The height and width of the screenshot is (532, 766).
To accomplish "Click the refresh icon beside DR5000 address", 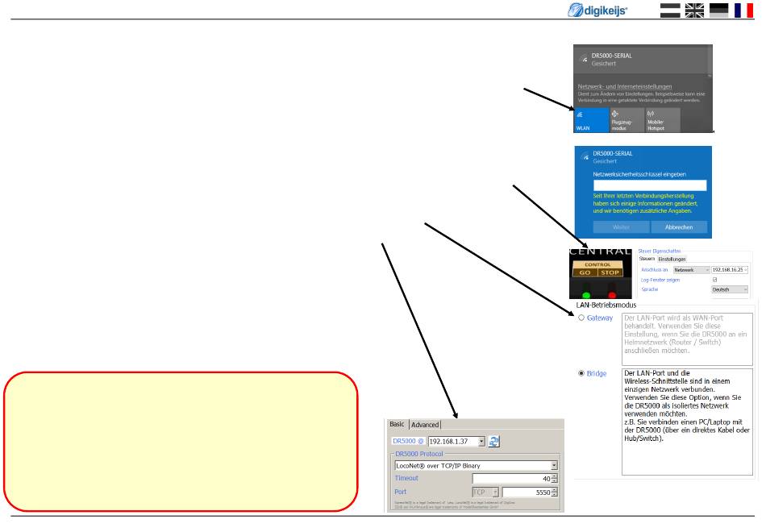I will pyautogui.click(x=495, y=442).
